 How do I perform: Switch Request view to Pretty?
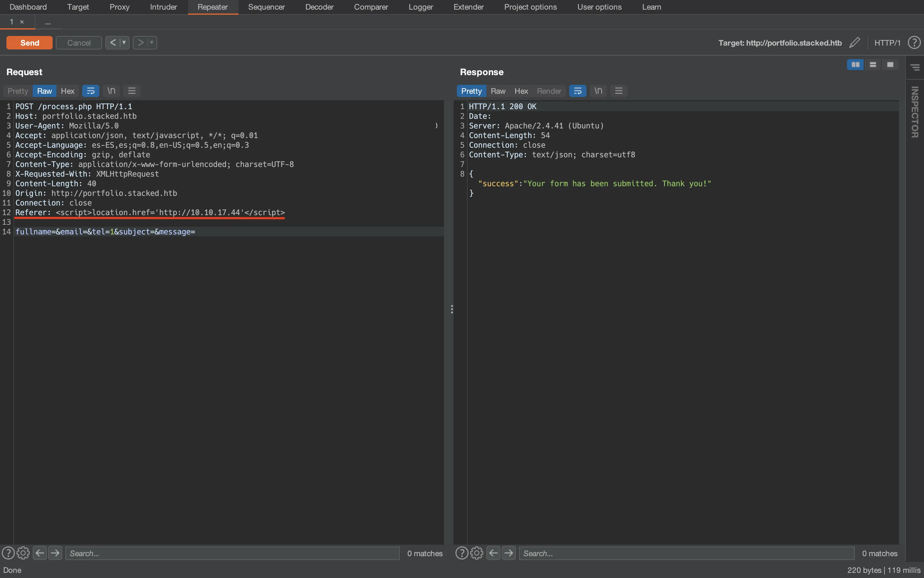18,91
